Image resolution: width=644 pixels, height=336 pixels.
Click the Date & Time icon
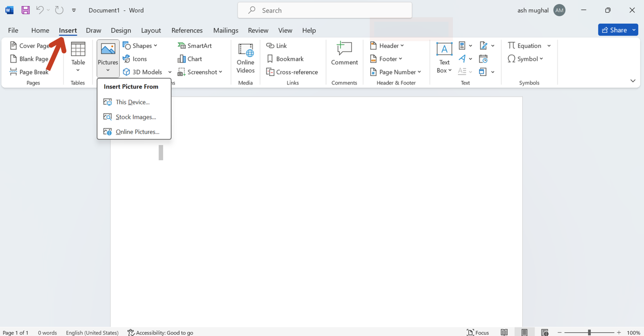(484, 59)
